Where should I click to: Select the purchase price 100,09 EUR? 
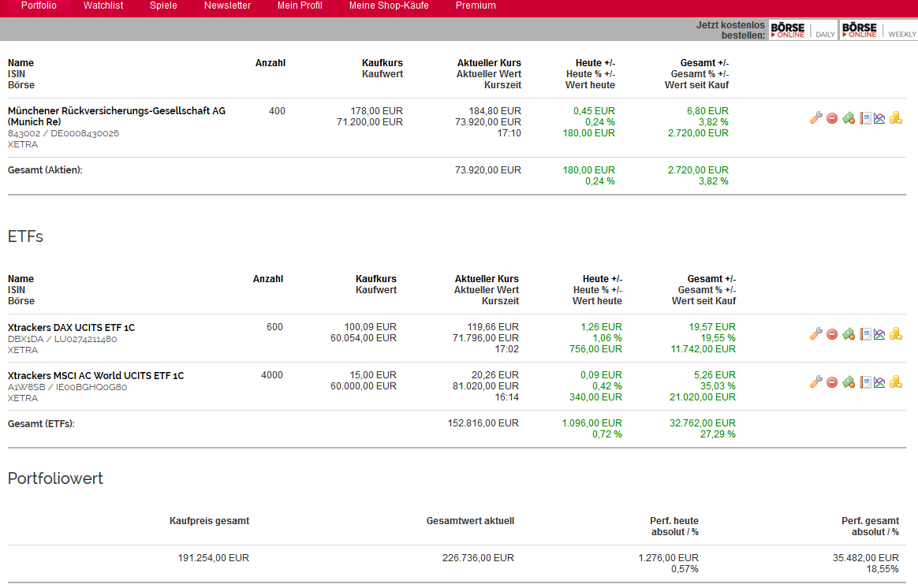(370, 327)
